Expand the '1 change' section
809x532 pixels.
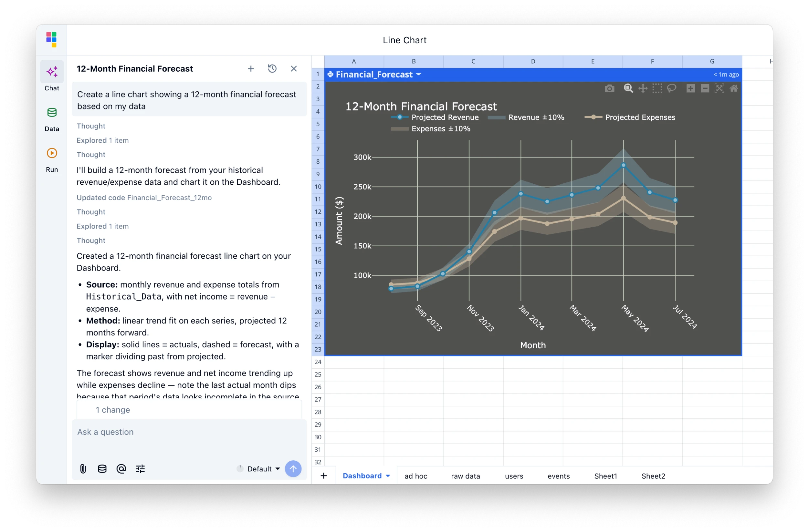click(189, 410)
